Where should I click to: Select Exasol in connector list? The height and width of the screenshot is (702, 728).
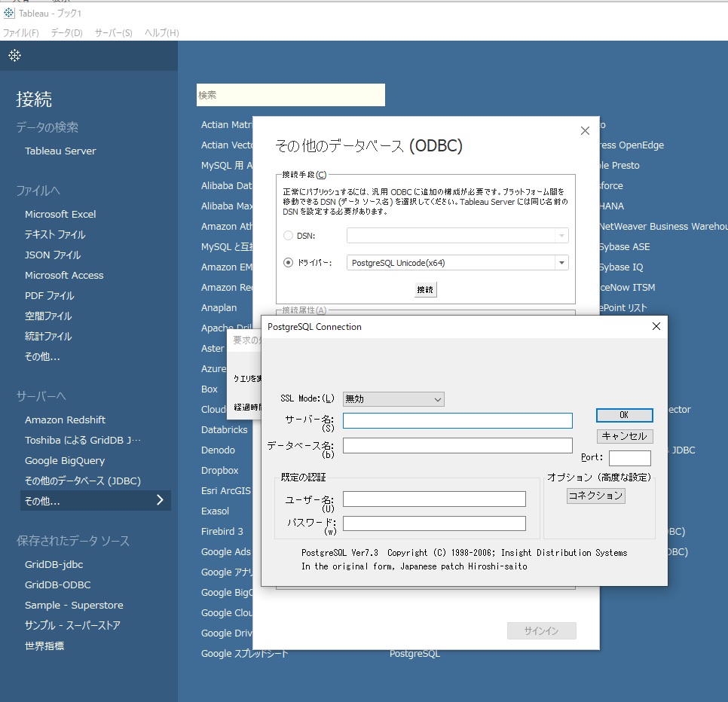215,511
